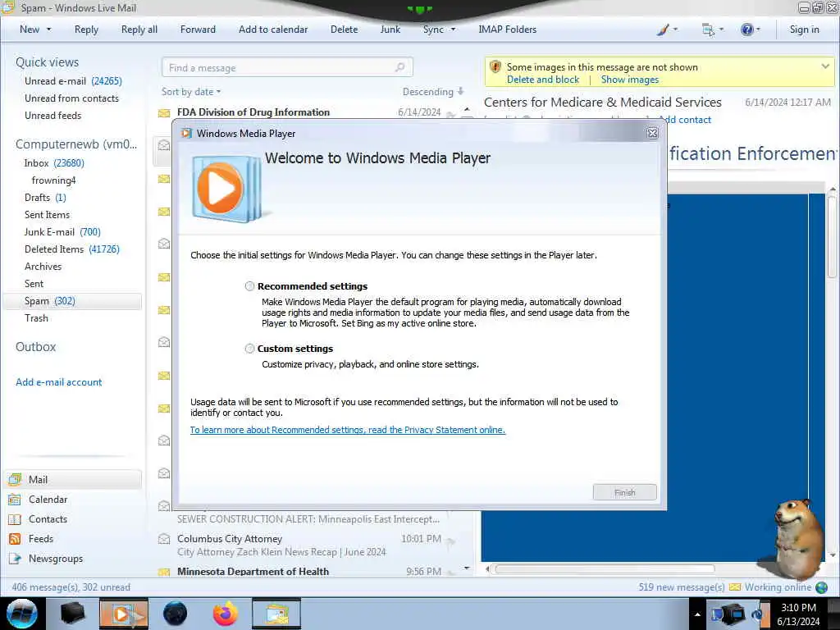Viewport: 840px width, 630px height.
Task: Click the Contacts icon in navigation pane
Action: click(x=15, y=519)
